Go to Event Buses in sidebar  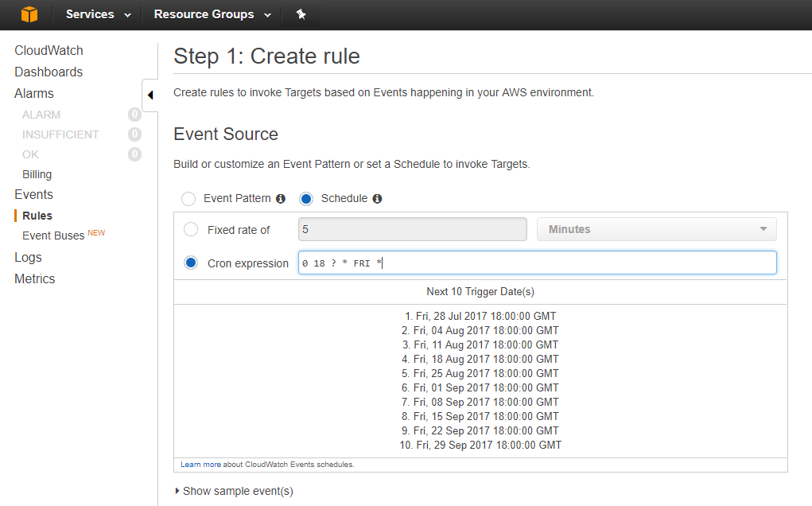[x=53, y=235]
